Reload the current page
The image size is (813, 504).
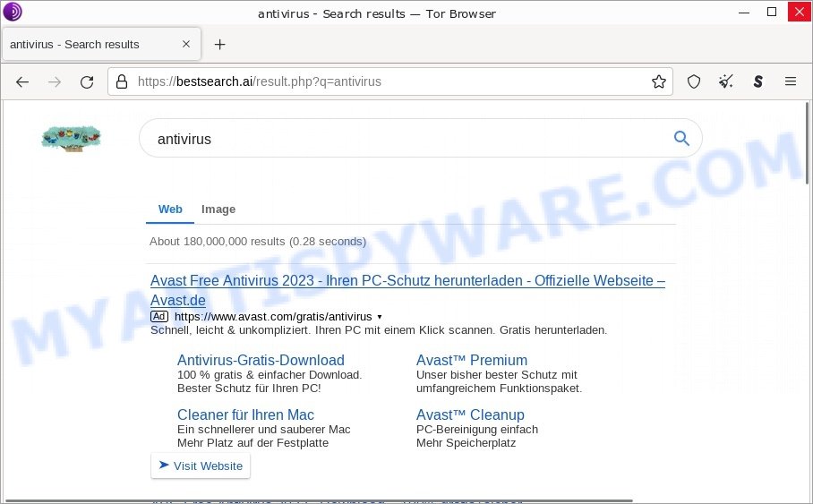pyautogui.click(x=87, y=82)
